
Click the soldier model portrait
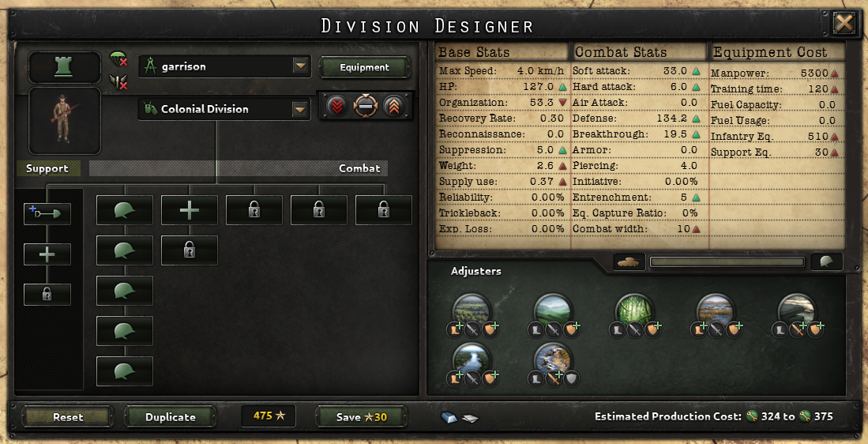(x=65, y=120)
